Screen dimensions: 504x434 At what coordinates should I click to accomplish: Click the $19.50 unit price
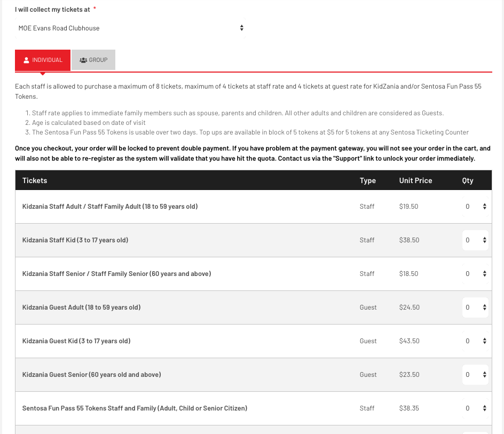[408, 207]
